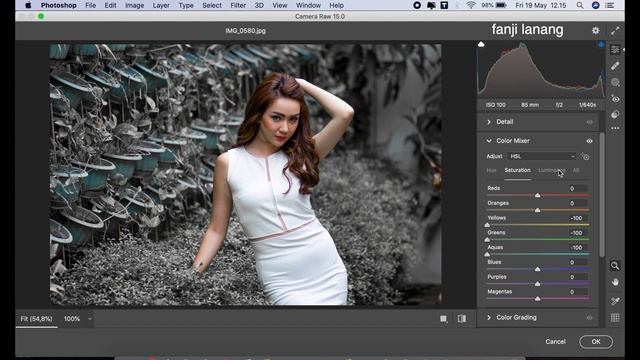Image resolution: width=640 pixels, height=360 pixels.
Task: Select the Healing bandage tool
Action: [x=615, y=66]
